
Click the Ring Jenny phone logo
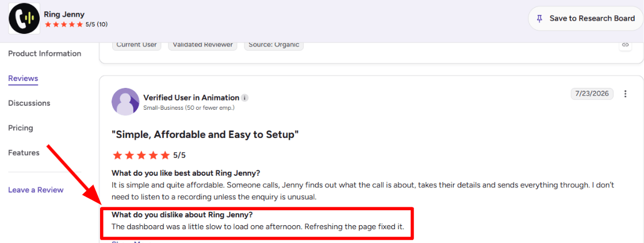[24, 18]
